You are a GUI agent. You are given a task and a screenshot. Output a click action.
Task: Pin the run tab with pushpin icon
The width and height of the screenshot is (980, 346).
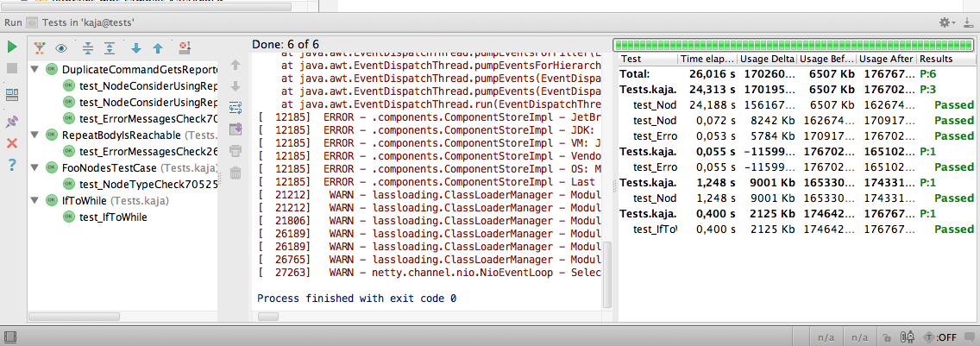click(x=12, y=121)
